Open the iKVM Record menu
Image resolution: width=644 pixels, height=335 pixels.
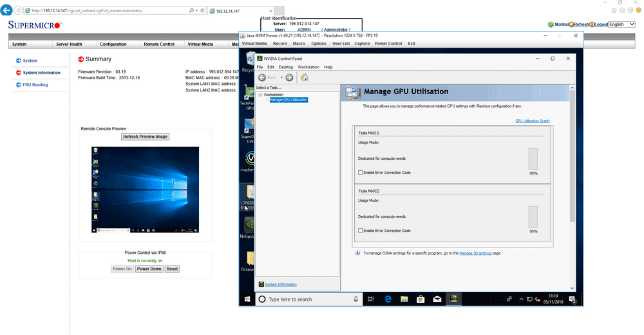point(279,44)
